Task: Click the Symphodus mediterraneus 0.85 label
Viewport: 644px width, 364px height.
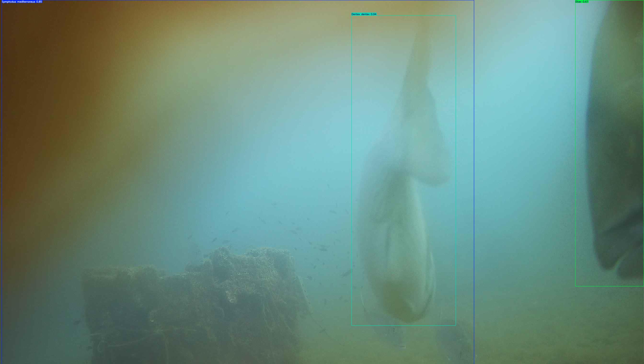Action: pos(22,2)
